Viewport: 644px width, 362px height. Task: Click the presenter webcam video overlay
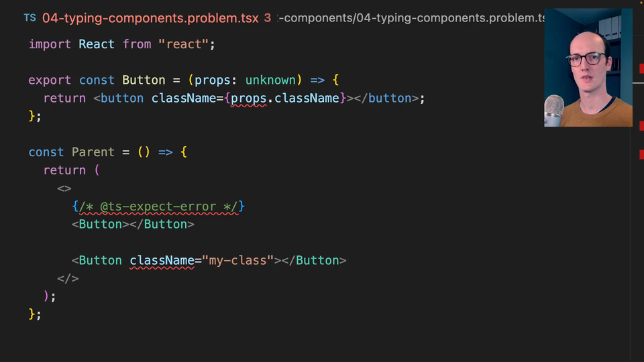click(588, 67)
